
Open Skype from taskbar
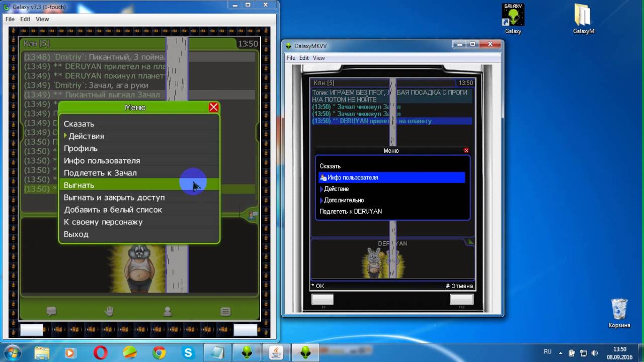pyautogui.click(x=188, y=352)
